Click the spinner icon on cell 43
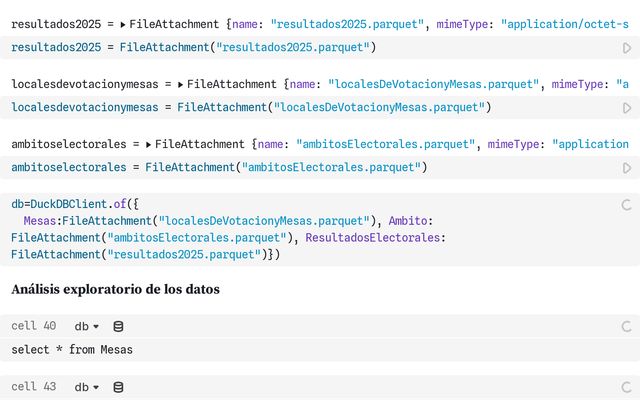Screen dimensions: 640x400 [x=626, y=387]
